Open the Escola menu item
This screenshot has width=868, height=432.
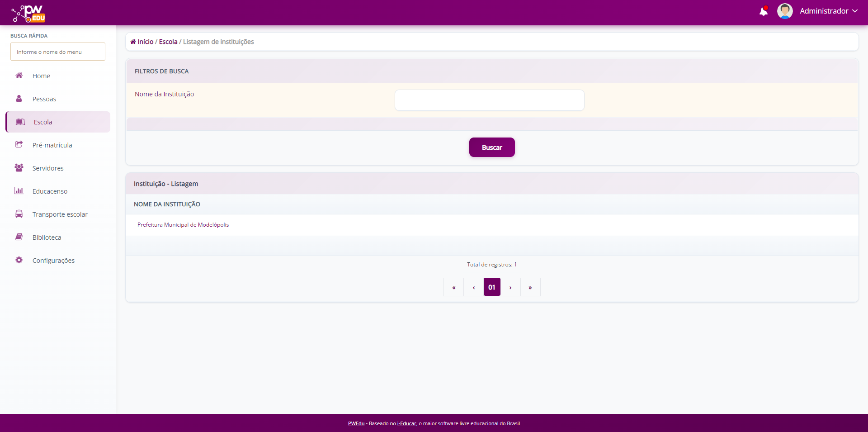pos(43,122)
